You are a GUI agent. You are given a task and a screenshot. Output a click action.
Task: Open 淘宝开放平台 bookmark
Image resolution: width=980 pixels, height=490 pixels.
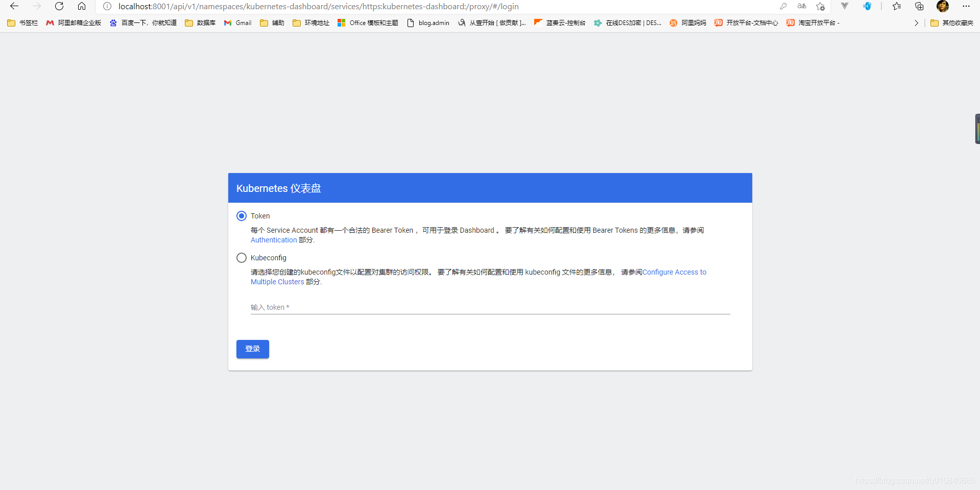[813, 22]
